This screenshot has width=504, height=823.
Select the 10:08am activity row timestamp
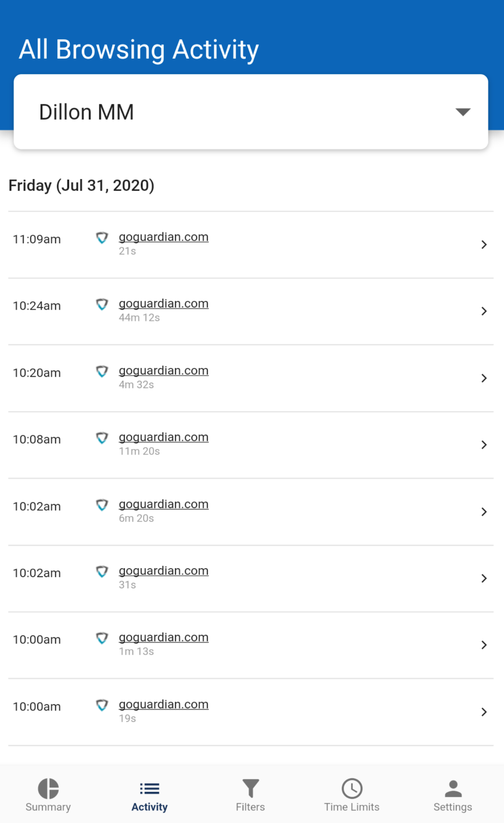pos(37,439)
